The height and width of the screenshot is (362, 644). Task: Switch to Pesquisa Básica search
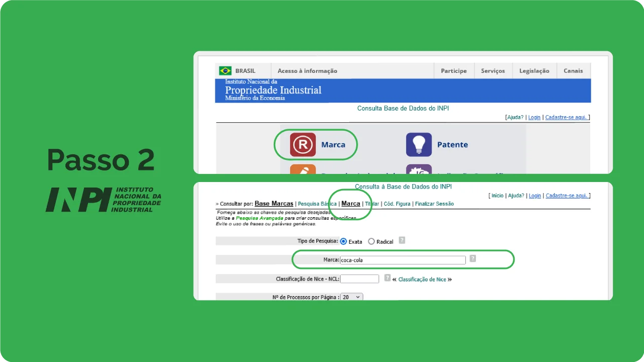click(317, 204)
